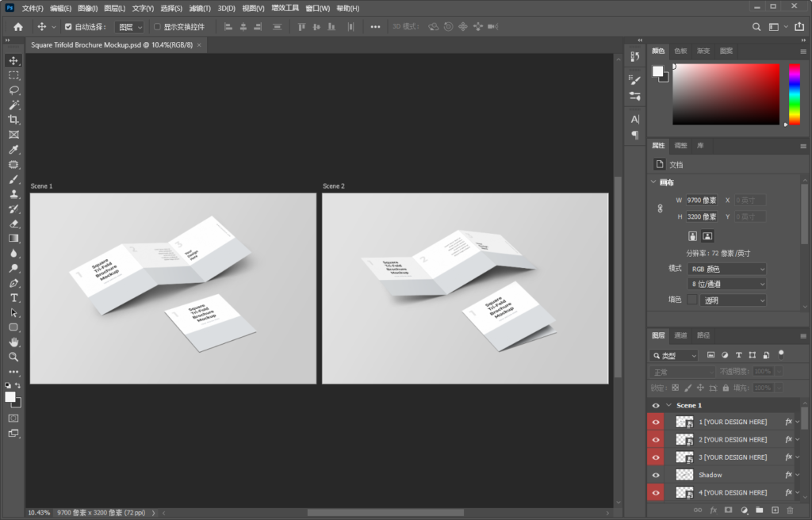Enable Show Transform Controls checkbox
Viewport: 812px width, 520px height.
tap(158, 27)
